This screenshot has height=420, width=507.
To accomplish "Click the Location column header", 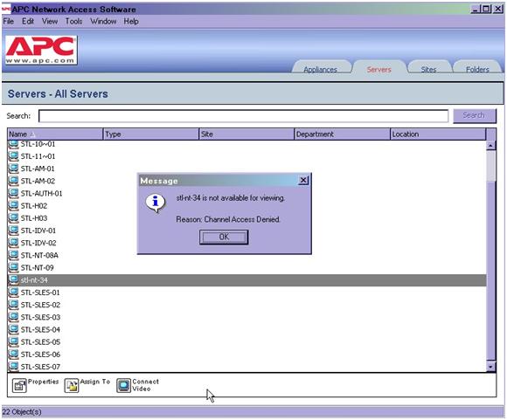I will [438, 134].
